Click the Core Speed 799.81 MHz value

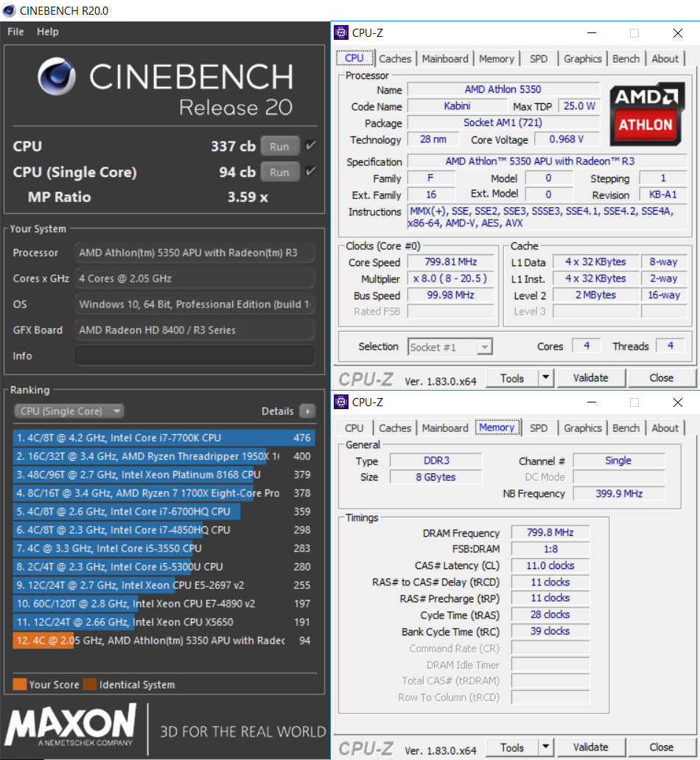click(x=450, y=262)
